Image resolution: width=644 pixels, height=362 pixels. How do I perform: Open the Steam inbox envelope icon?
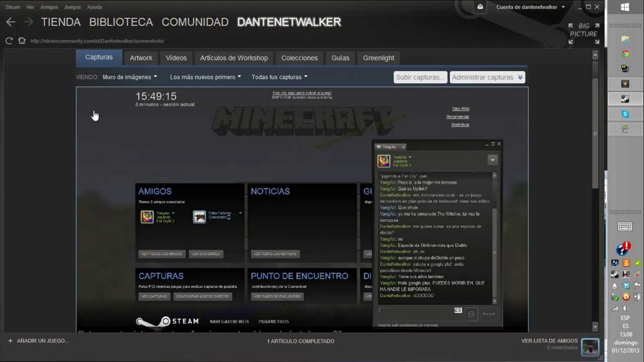point(480,7)
